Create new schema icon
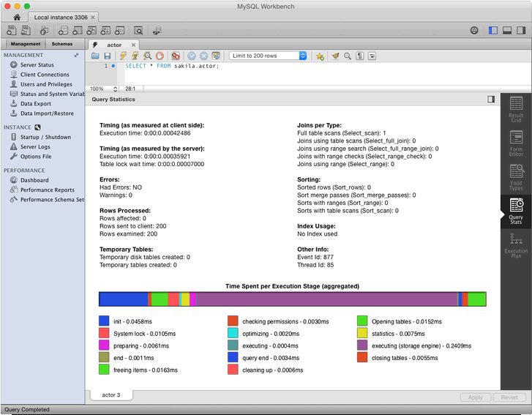The width and height of the screenshot is (532, 415). tap(63, 31)
